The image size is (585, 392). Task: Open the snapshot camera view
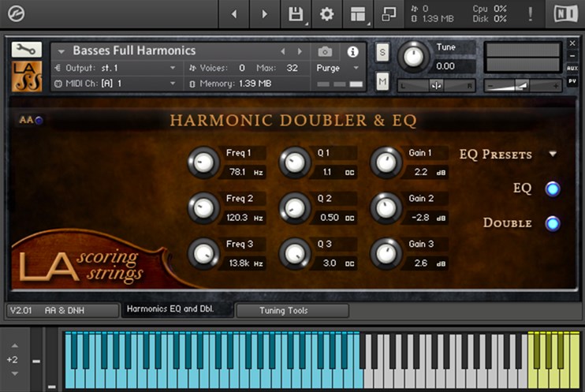[x=325, y=51]
